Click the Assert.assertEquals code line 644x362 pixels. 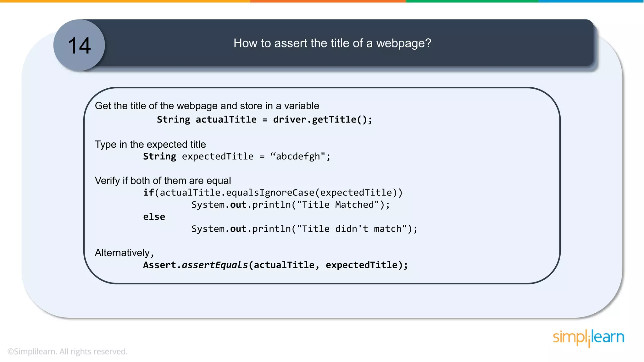click(275, 265)
